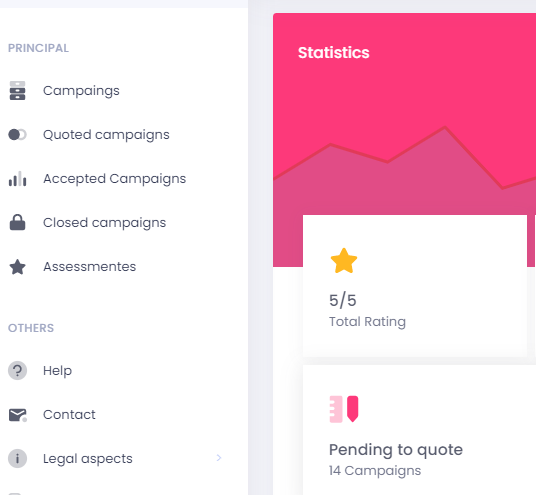Click the ruler and pencil icon
Viewport: 536px width, 495px height.
pyautogui.click(x=344, y=409)
